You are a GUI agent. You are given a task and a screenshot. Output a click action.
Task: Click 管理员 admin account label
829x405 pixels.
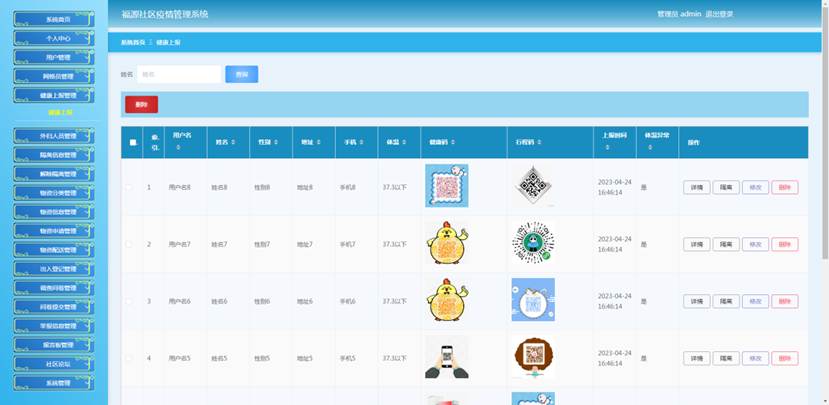(x=679, y=14)
